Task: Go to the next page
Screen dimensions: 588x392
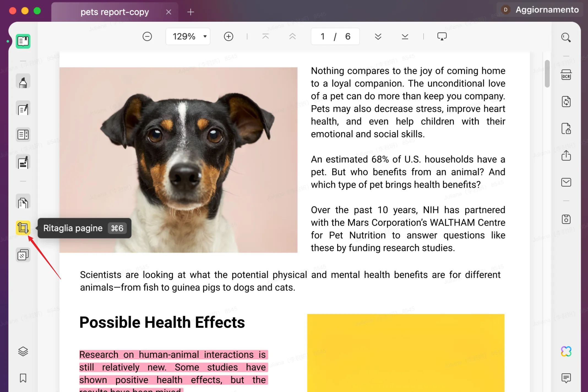Action: (378, 36)
